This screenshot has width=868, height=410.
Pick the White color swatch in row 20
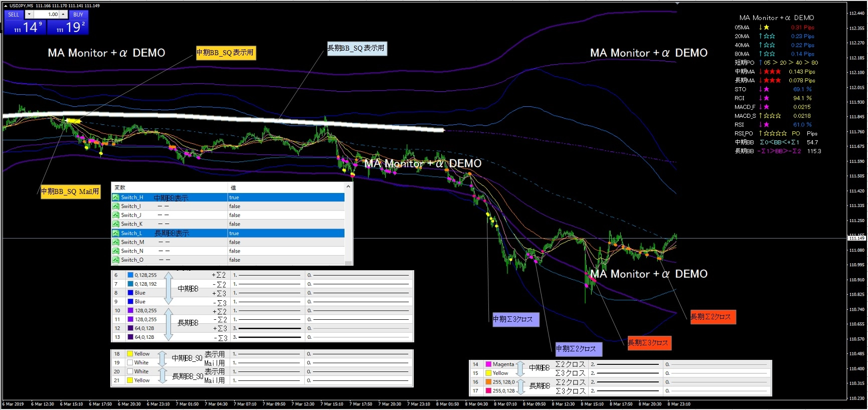(130, 372)
